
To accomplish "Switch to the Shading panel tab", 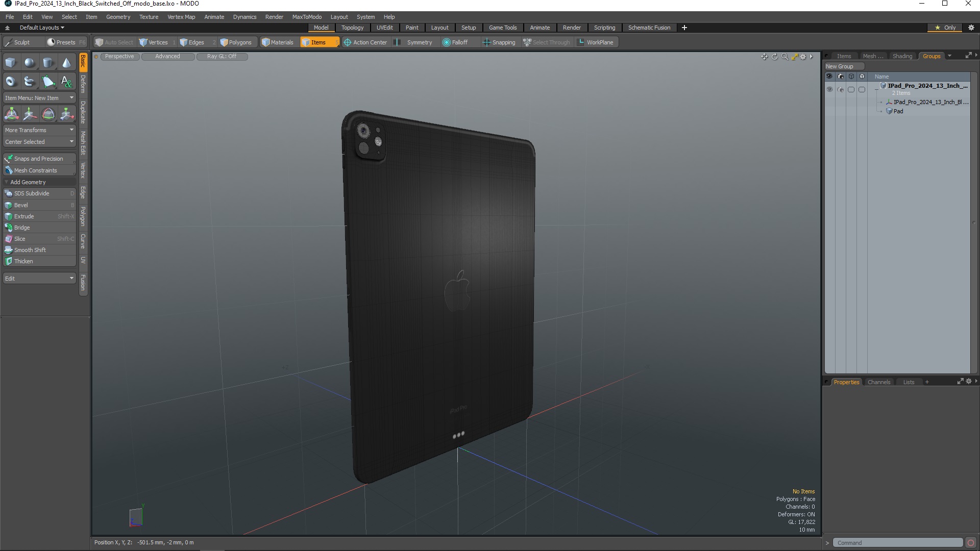I will point(902,56).
